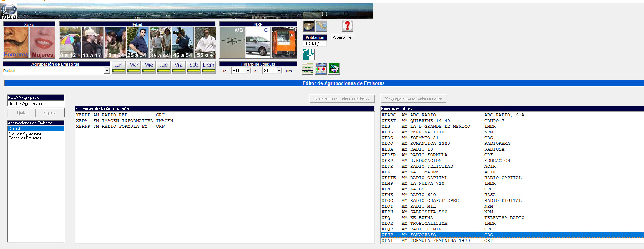644x249 pixels.
Task: Select XEDA FM IMAGEN INFORMATIVA row
Action: point(225,121)
